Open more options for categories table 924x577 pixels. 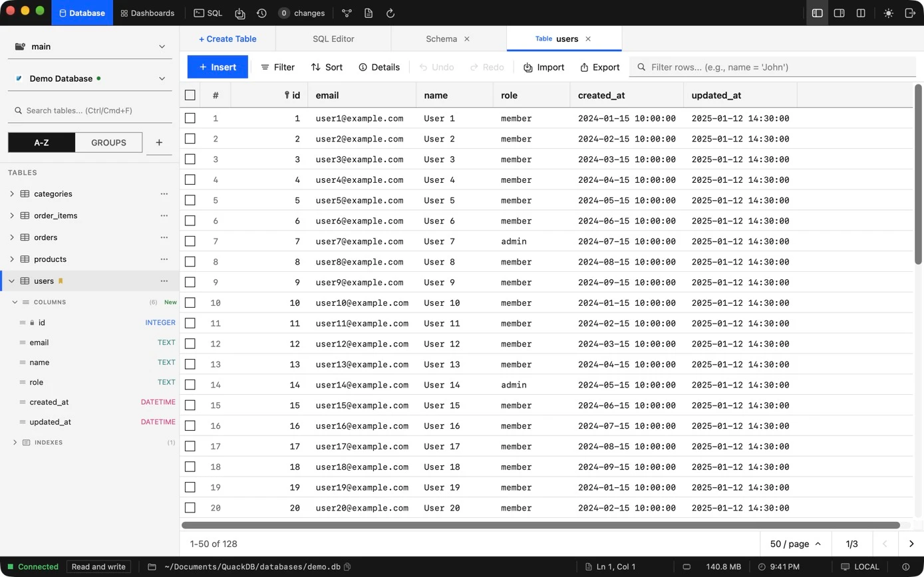(164, 194)
